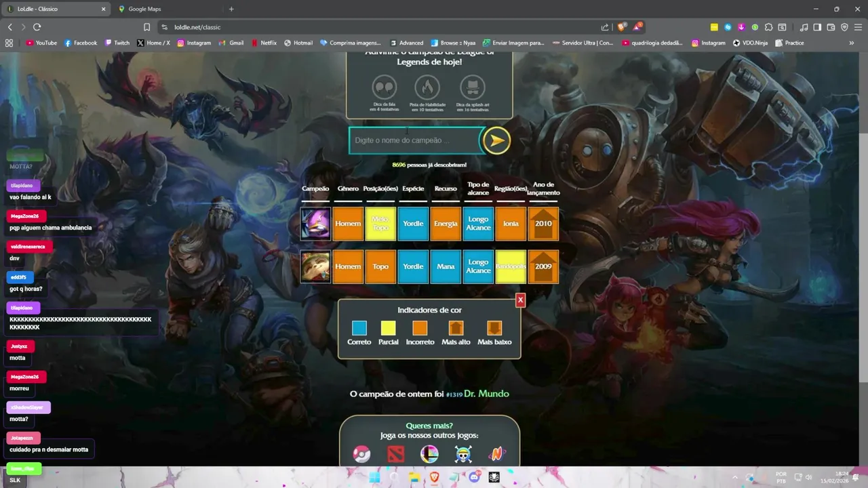Click the first guessed champion portrait
Screen dimensions: 868x488
pyautogui.click(x=315, y=224)
